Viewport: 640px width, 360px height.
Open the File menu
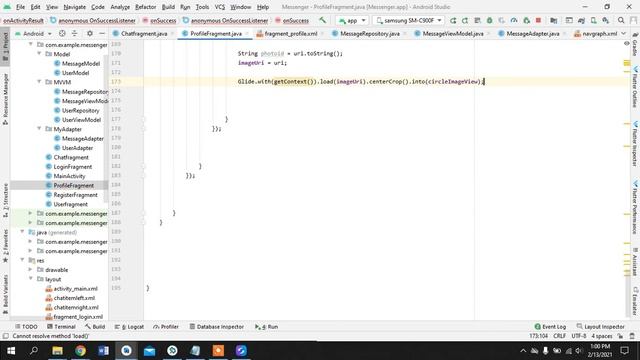[20, 7]
